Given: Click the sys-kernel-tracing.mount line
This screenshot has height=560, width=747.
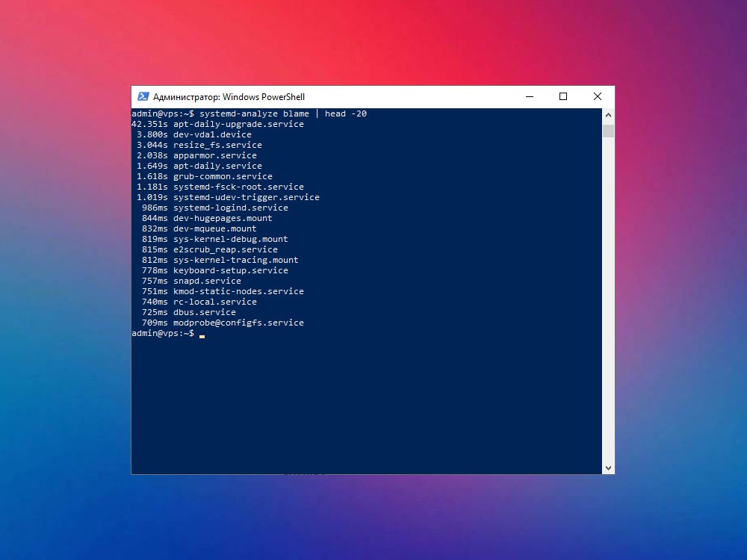Looking at the screenshot, I should coord(220,261).
